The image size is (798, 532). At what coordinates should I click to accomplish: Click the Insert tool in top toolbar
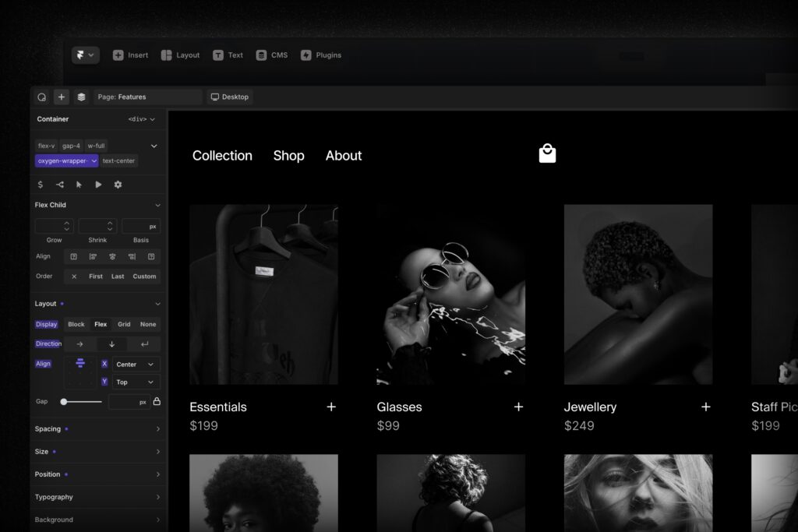[130, 55]
